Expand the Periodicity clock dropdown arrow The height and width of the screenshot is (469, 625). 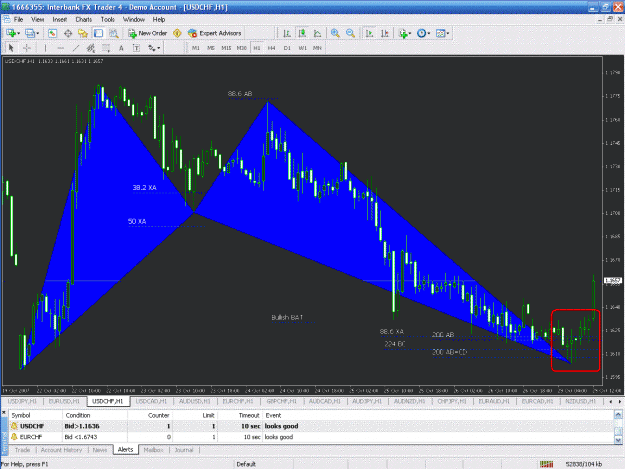429,33
